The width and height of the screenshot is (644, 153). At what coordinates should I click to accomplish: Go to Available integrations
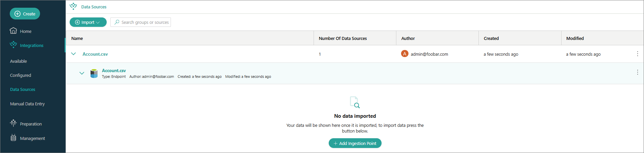click(x=19, y=61)
